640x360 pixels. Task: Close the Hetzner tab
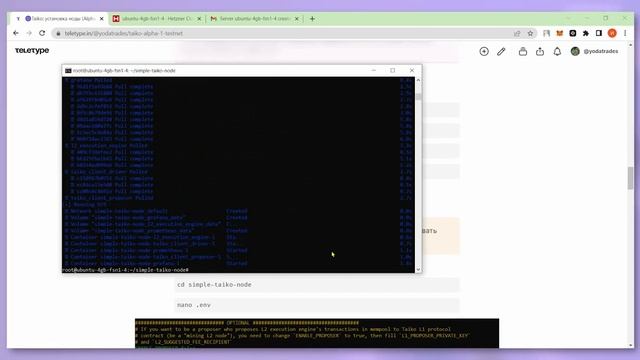(x=199, y=19)
